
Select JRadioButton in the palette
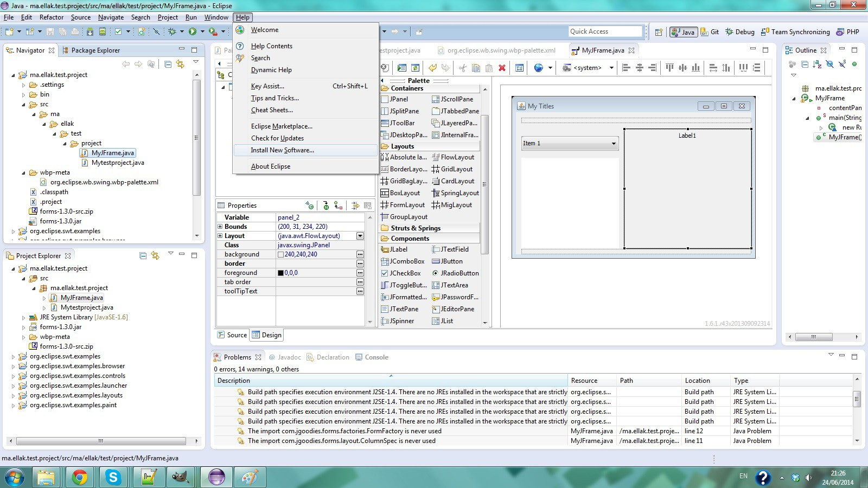tap(455, 273)
